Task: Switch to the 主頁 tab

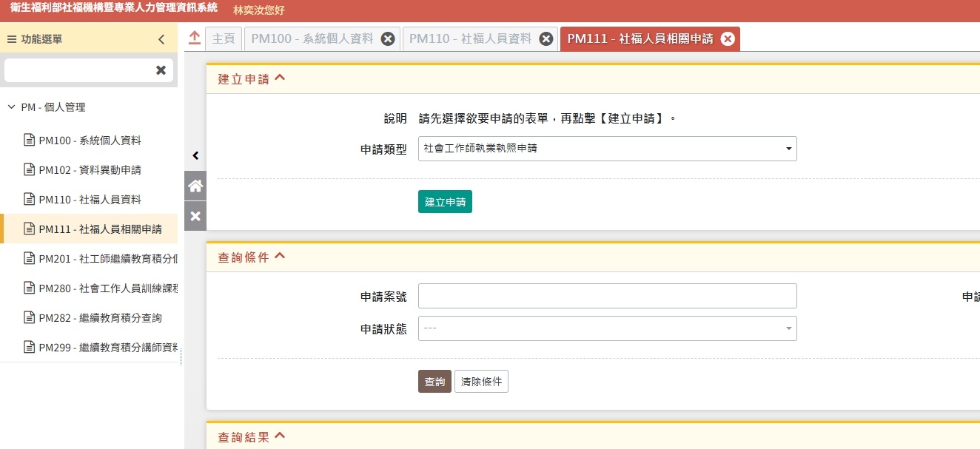Action: point(223,39)
